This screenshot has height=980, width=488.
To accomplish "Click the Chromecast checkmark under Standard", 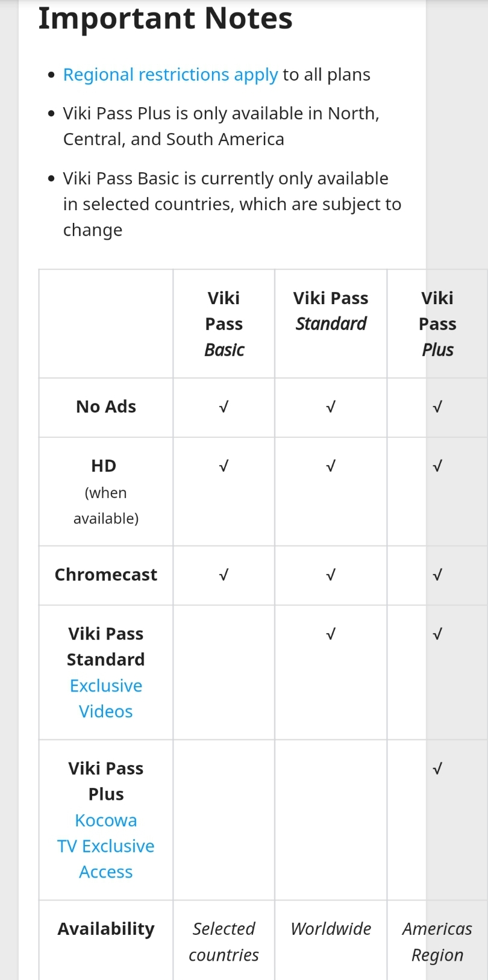I will (331, 575).
